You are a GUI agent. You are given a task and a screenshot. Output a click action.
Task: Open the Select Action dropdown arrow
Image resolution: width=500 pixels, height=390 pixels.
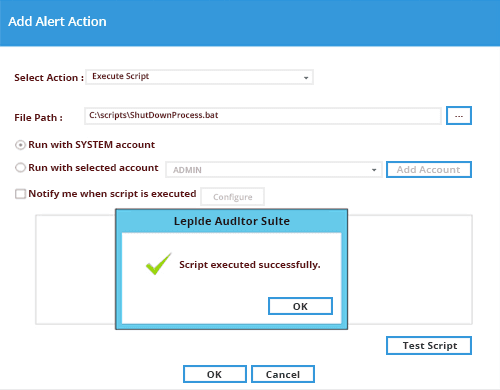click(306, 78)
